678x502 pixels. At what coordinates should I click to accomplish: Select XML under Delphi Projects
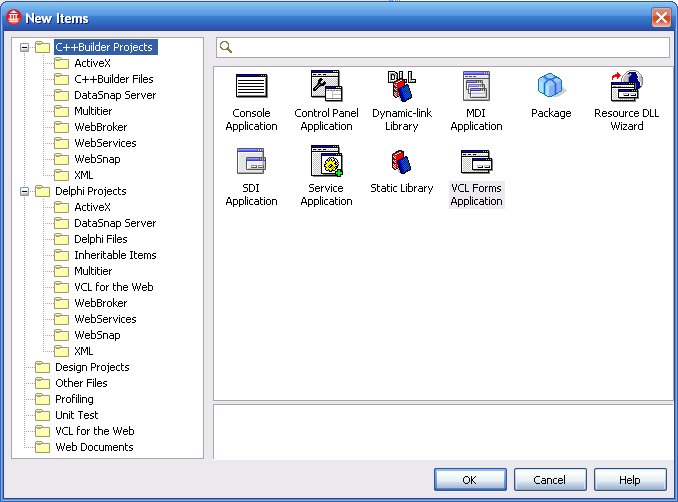(x=83, y=351)
